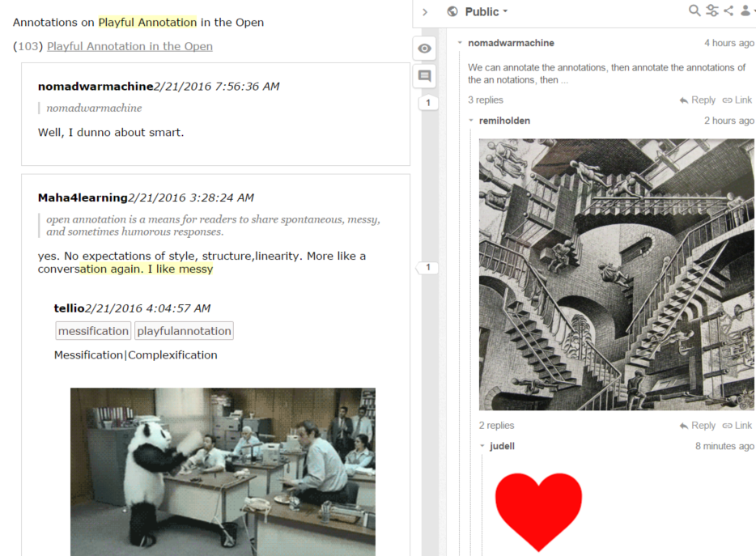Click the remiholden username
756x556 pixels.
(504, 121)
